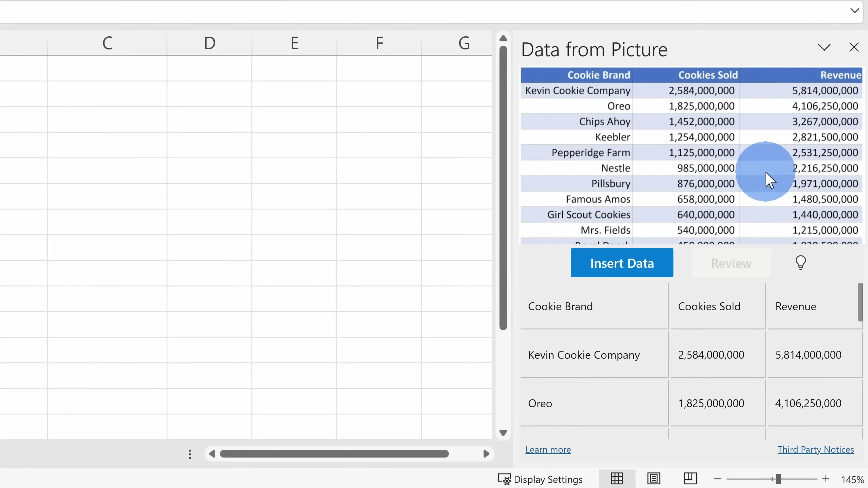Select column C header

(x=107, y=43)
